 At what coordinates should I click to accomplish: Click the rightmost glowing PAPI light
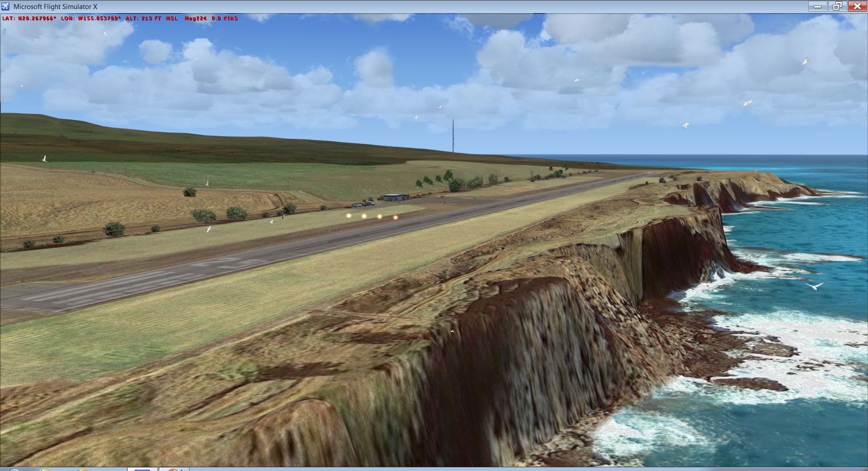pos(395,217)
